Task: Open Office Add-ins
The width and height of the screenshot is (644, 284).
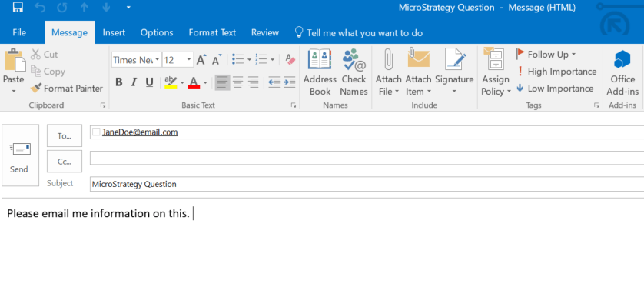Action: click(x=622, y=72)
